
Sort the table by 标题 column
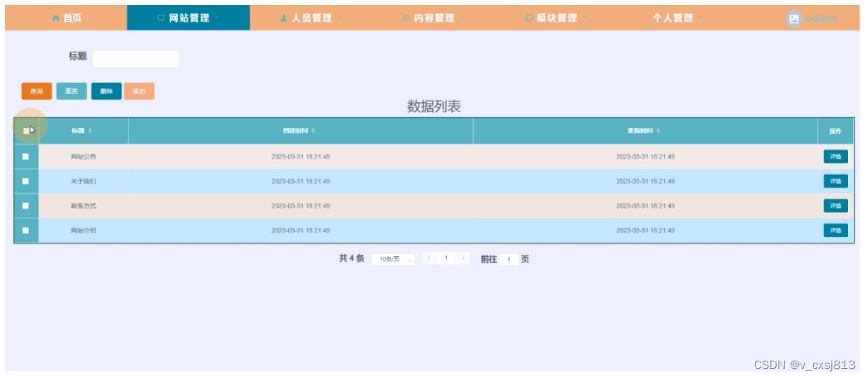coord(82,131)
